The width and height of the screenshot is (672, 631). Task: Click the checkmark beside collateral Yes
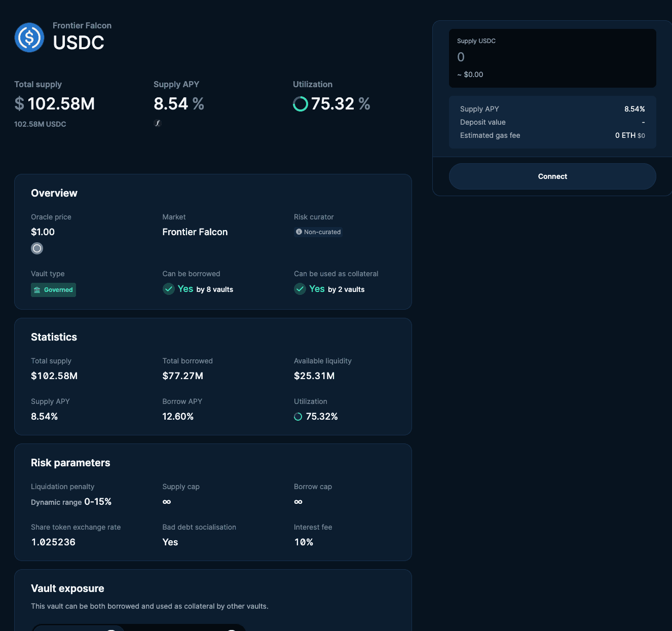click(300, 289)
